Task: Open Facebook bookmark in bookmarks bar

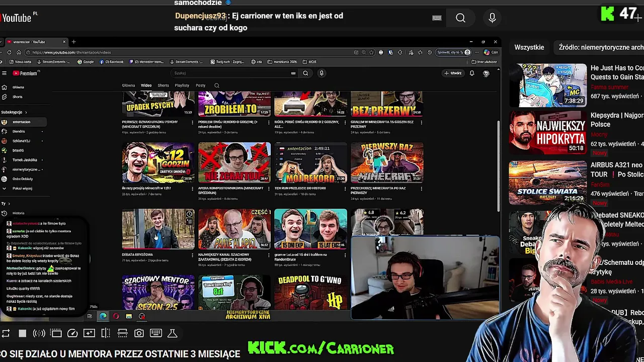Action: click(112, 62)
